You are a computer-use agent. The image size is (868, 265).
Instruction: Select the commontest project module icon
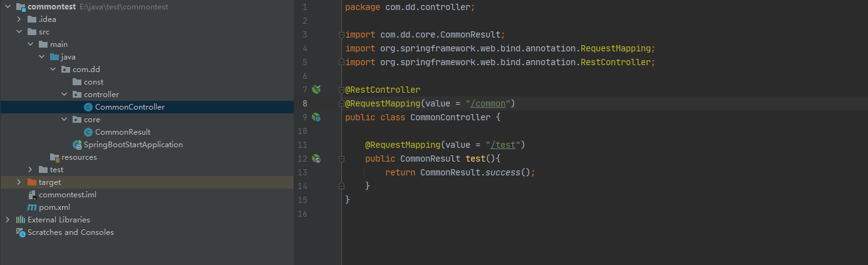point(21,7)
